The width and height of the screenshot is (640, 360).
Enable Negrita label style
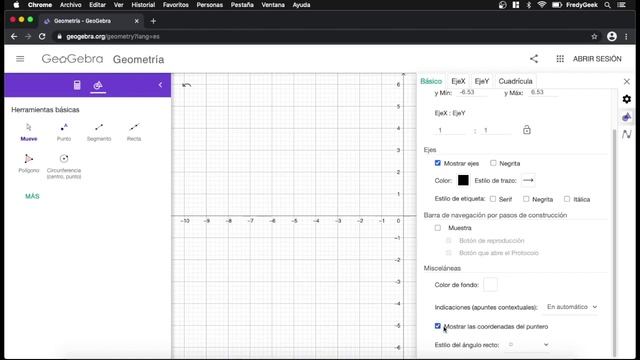point(526,199)
